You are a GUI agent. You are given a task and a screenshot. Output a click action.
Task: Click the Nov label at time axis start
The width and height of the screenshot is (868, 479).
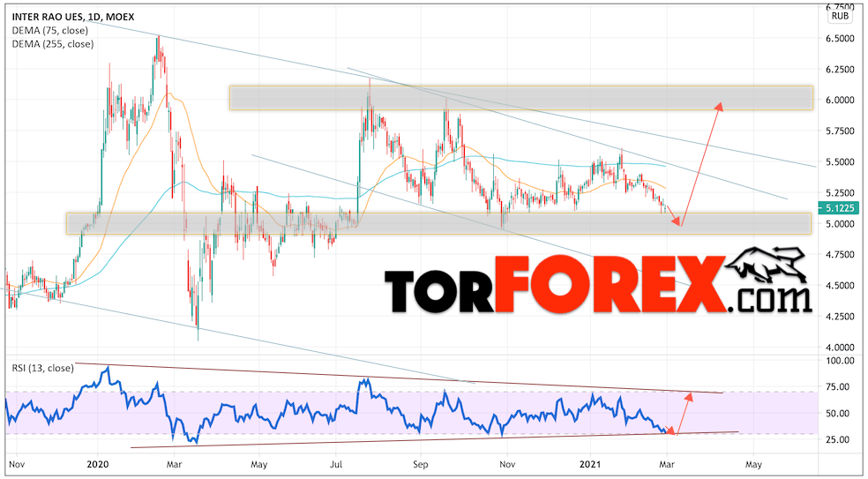[17, 463]
